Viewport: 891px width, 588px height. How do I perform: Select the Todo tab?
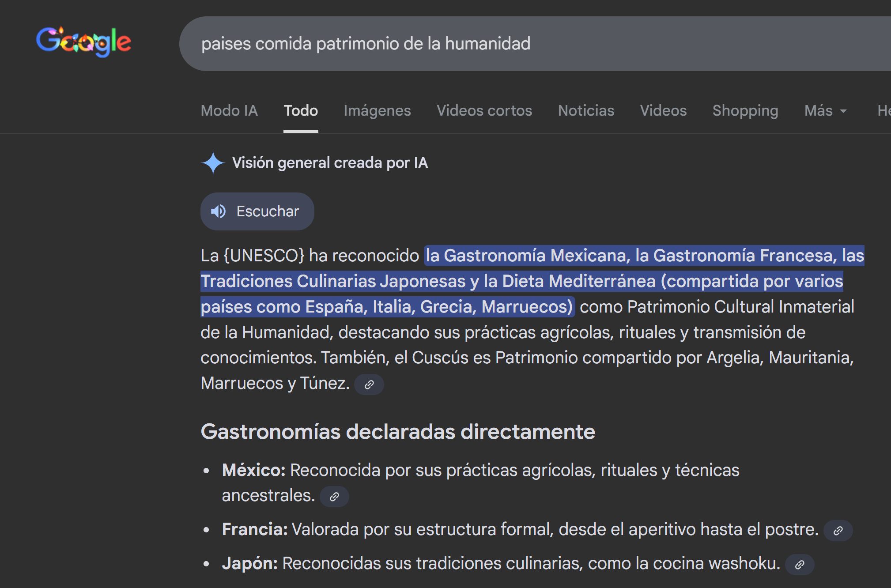(x=301, y=111)
